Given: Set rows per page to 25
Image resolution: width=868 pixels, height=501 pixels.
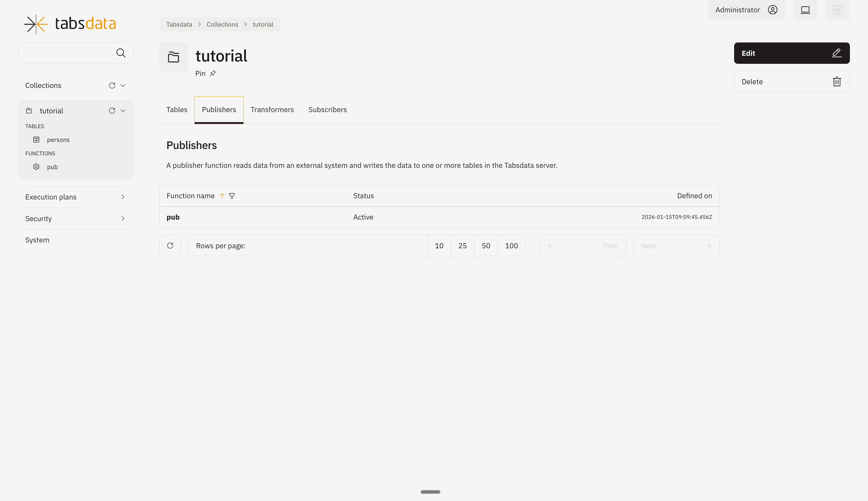Looking at the screenshot, I should coord(462,246).
